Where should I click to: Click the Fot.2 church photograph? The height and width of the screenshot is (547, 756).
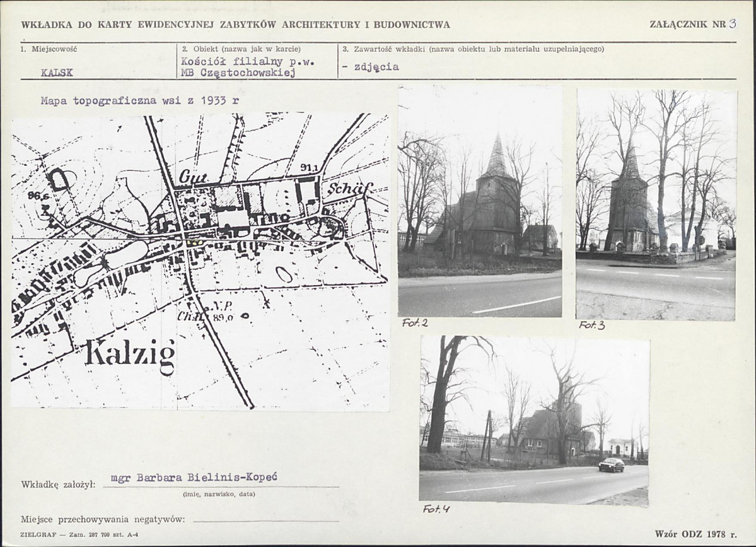click(x=480, y=201)
